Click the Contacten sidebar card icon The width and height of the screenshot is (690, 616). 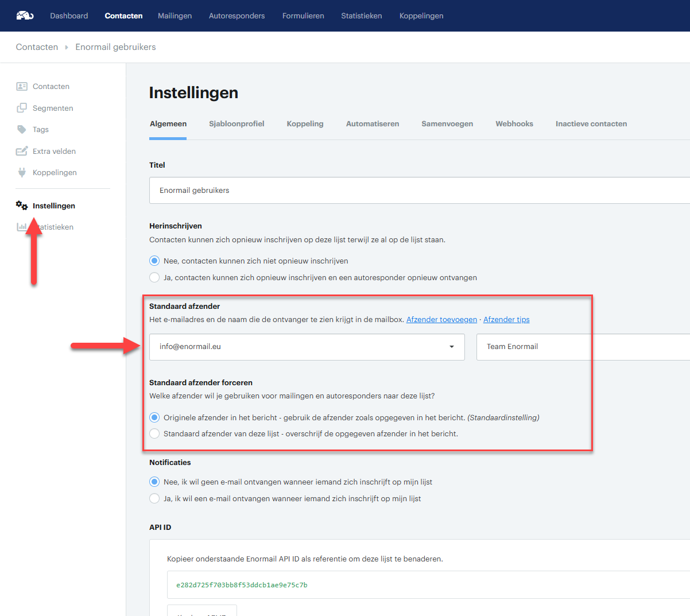(x=22, y=86)
